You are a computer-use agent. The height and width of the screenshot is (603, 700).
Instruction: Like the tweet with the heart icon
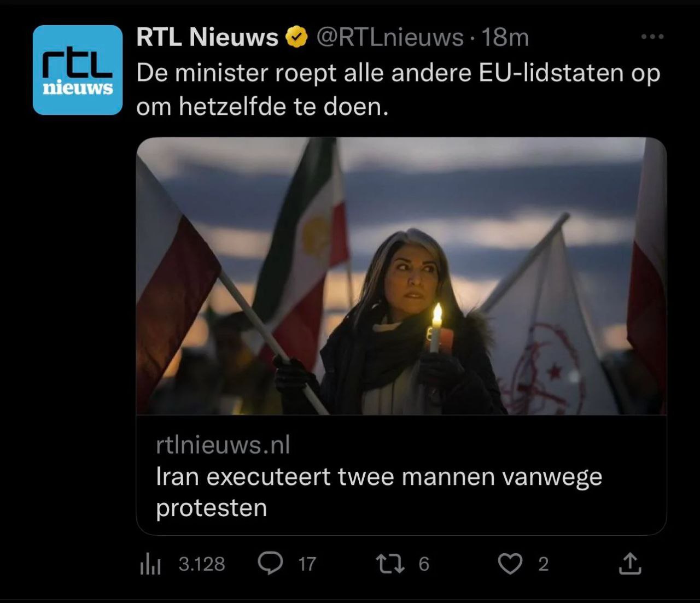[x=510, y=564]
